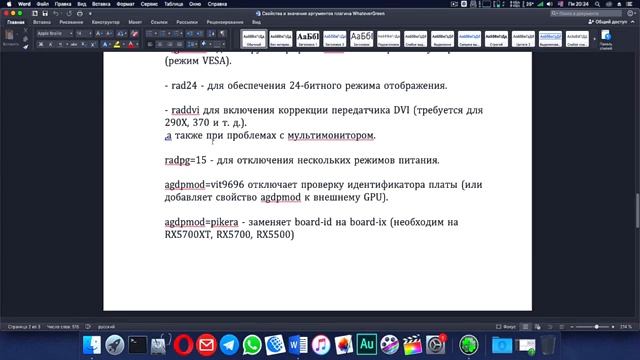Adjust the zoom slider handle
This screenshot has width=640, height=360.
click(596, 327)
